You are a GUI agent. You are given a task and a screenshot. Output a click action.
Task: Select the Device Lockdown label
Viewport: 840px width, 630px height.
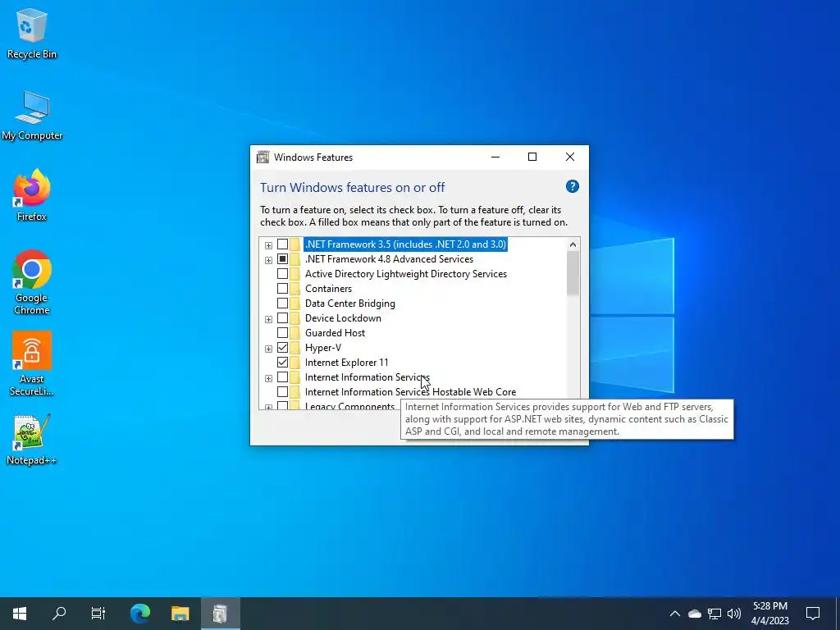(343, 318)
